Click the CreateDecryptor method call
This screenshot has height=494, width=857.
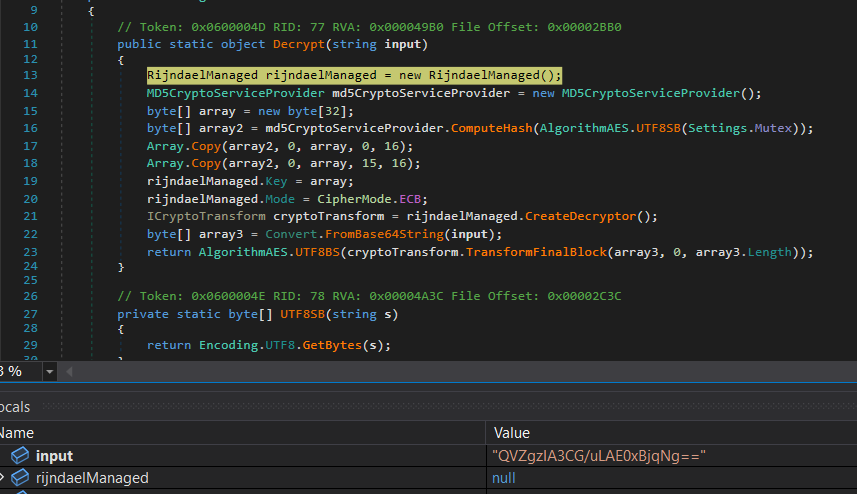pyautogui.click(x=580, y=216)
